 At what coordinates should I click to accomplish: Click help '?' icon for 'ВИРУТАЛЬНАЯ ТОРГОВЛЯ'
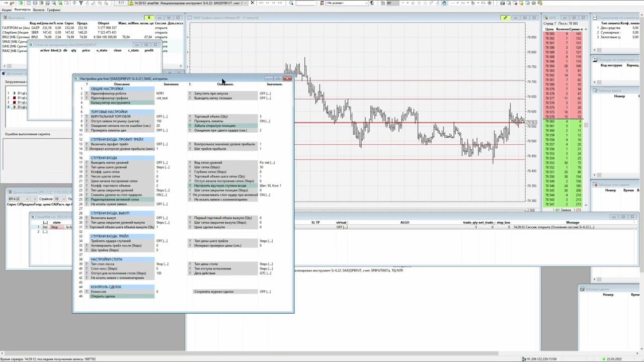(x=87, y=117)
